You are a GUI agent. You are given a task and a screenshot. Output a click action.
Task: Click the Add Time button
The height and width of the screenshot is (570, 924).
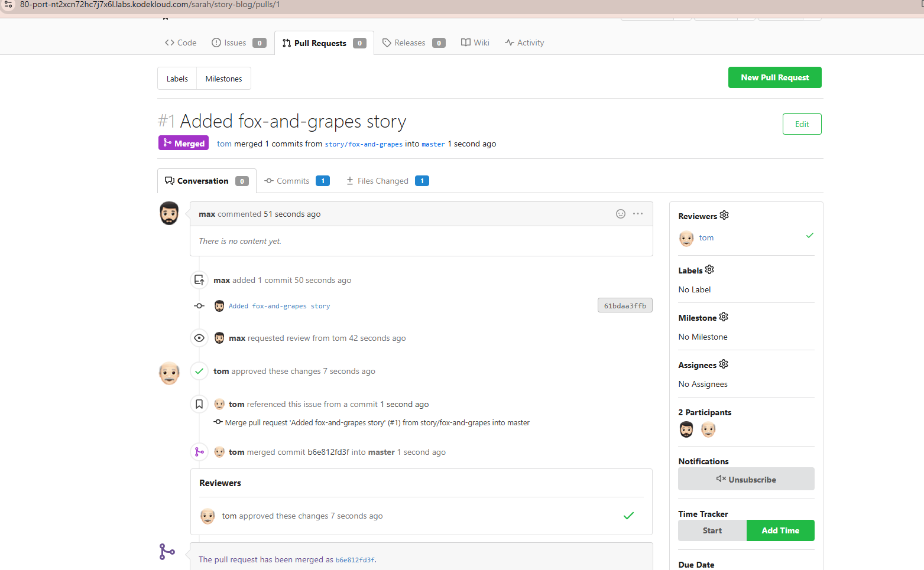pyautogui.click(x=780, y=530)
